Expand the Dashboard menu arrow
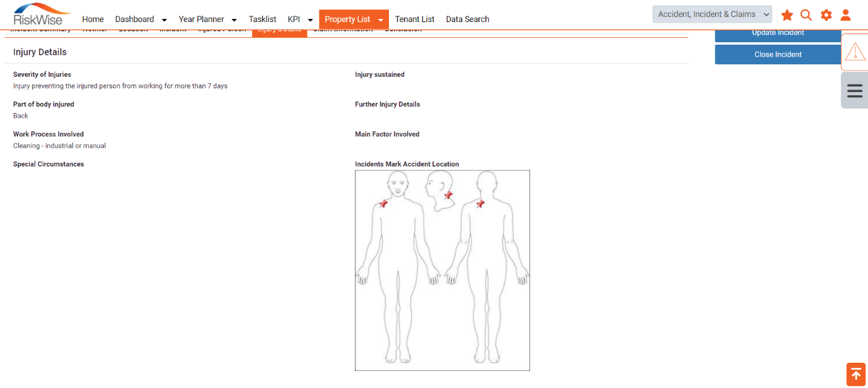Image resolution: width=868 pixels, height=388 pixels. pyautogui.click(x=165, y=20)
